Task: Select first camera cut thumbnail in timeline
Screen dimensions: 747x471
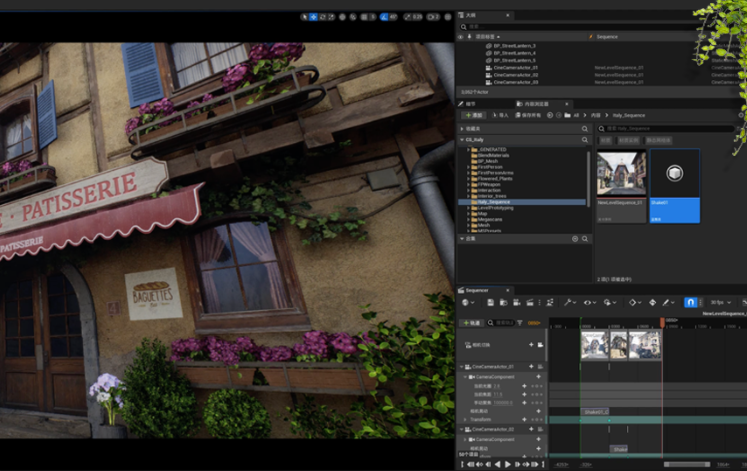Action: 595,345
